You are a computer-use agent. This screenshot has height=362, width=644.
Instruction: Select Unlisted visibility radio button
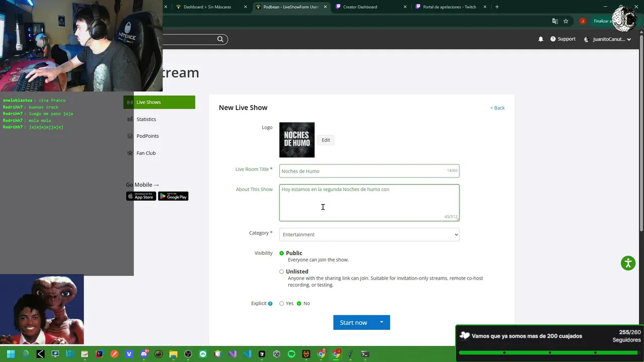pos(282,271)
